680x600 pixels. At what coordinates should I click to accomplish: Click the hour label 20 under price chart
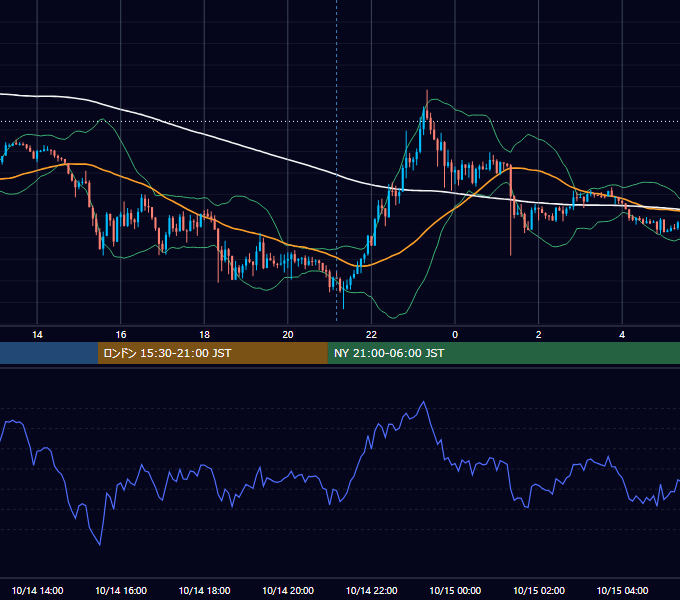(288, 335)
